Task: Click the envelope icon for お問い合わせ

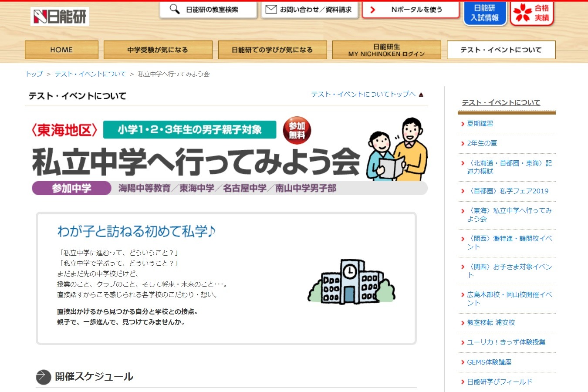Action: [x=271, y=9]
